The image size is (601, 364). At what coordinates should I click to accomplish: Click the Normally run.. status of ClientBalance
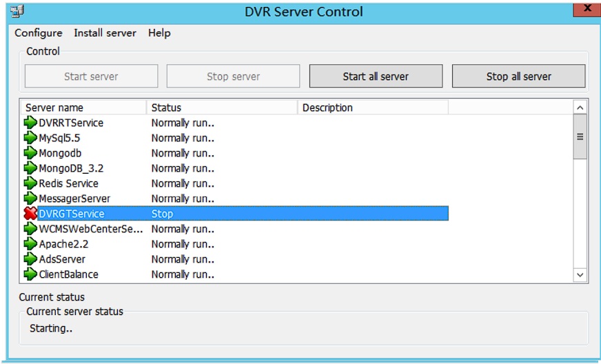click(183, 274)
